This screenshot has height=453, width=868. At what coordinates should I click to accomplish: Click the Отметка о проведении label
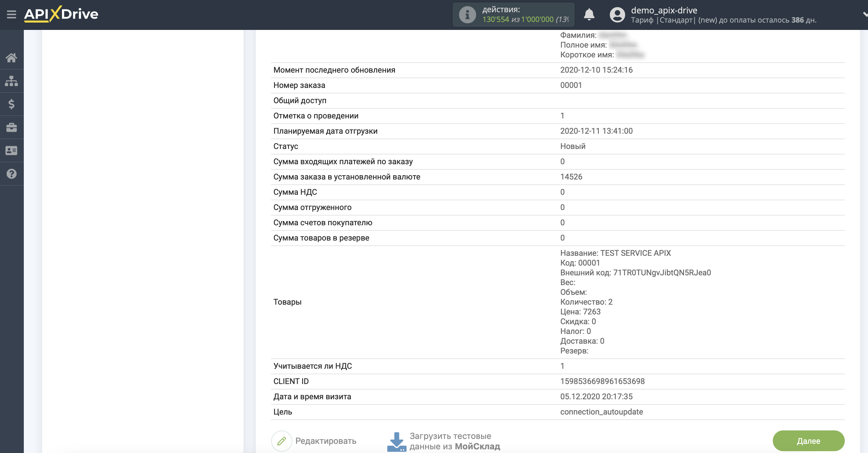pos(315,116)
